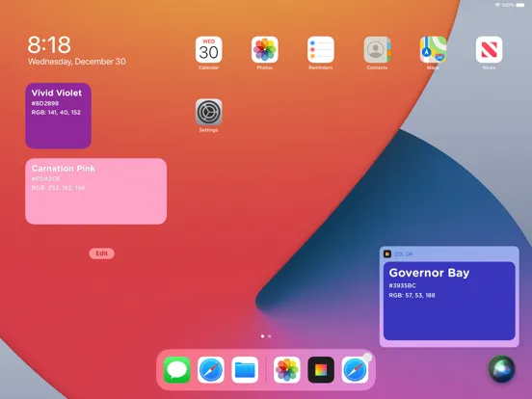Open the recent Safari icon with badge

[355, 369]
